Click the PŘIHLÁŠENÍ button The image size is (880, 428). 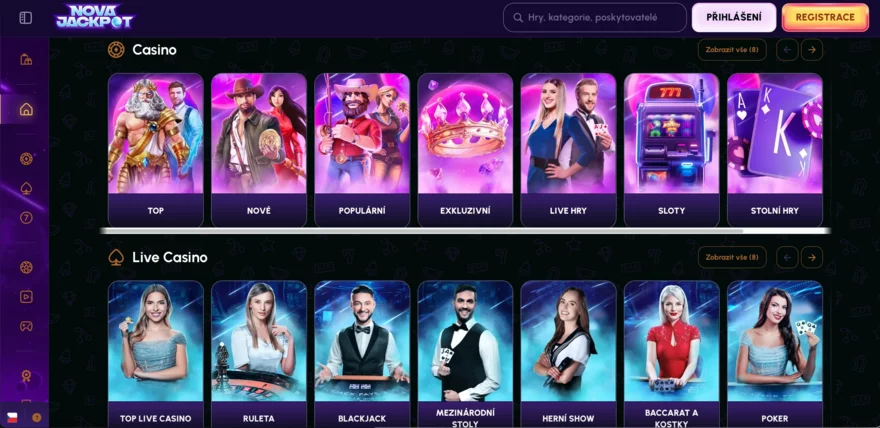point(734,17)
